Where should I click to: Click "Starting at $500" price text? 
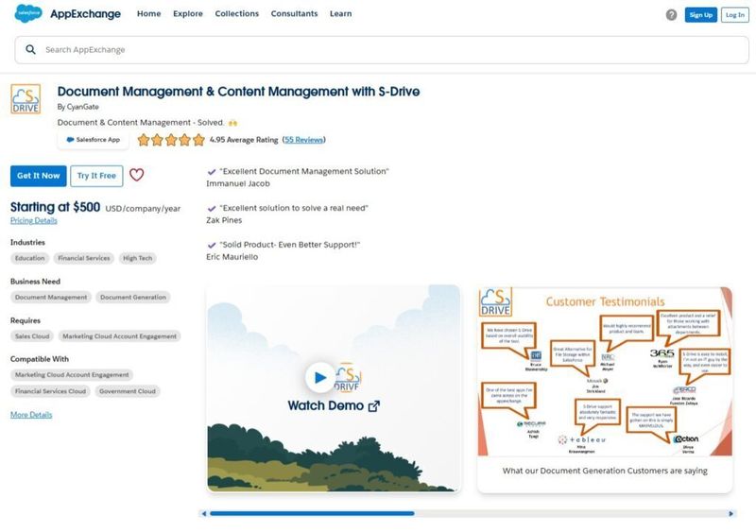click(x=56, y=207)
